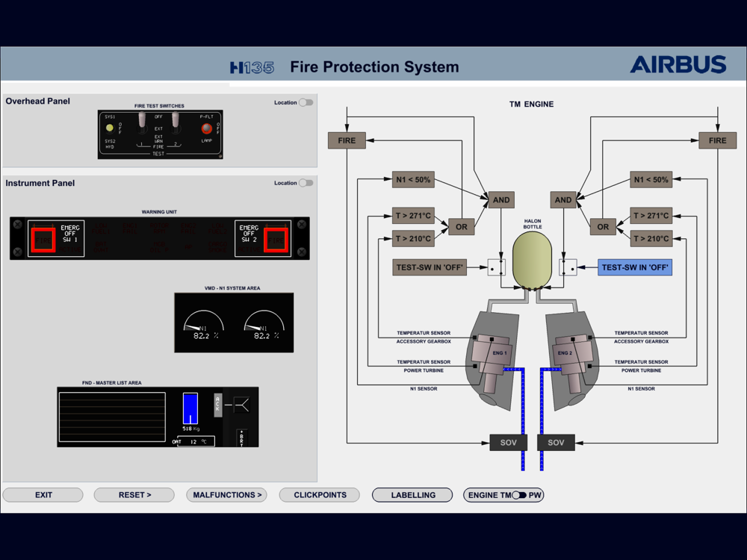Screen dimensions: 747x560
Task: Click the right N1 < 50% block
Action: point(651,179)
